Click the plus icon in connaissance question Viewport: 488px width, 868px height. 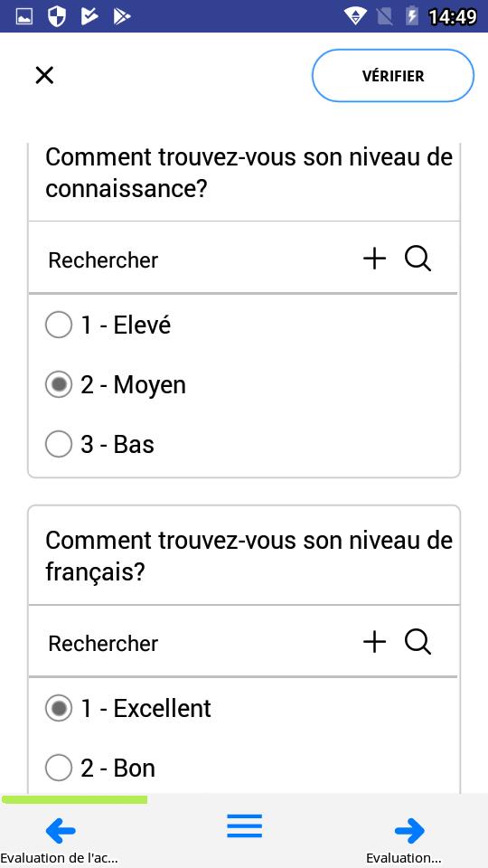374,259
